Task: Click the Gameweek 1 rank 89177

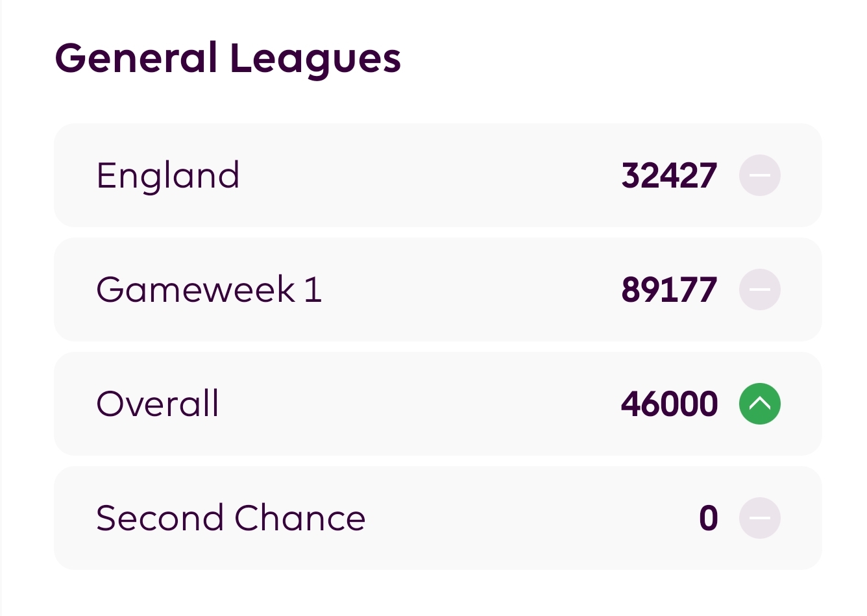Action: pyautogui.click(x=668, y=290)
